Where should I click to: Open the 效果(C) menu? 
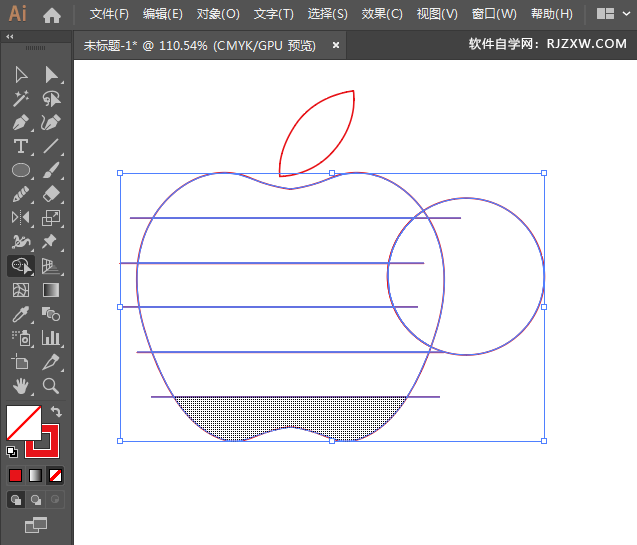pos(382,14)
